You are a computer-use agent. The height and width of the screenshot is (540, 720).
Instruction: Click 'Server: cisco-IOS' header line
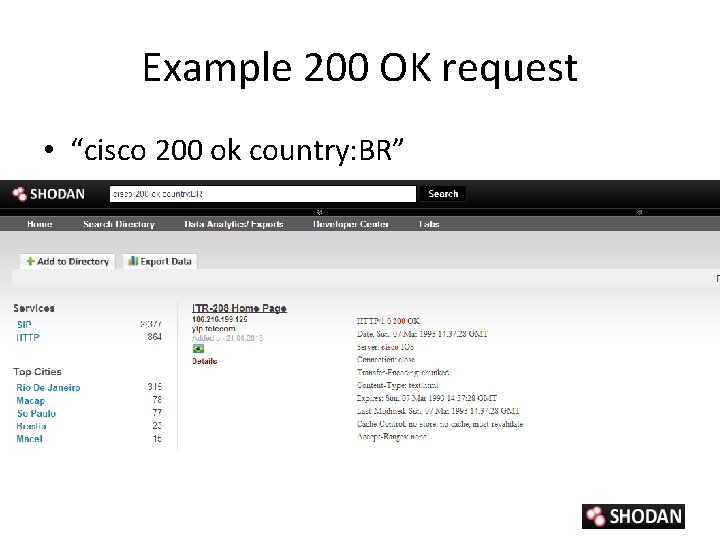[x=385, y=347]
